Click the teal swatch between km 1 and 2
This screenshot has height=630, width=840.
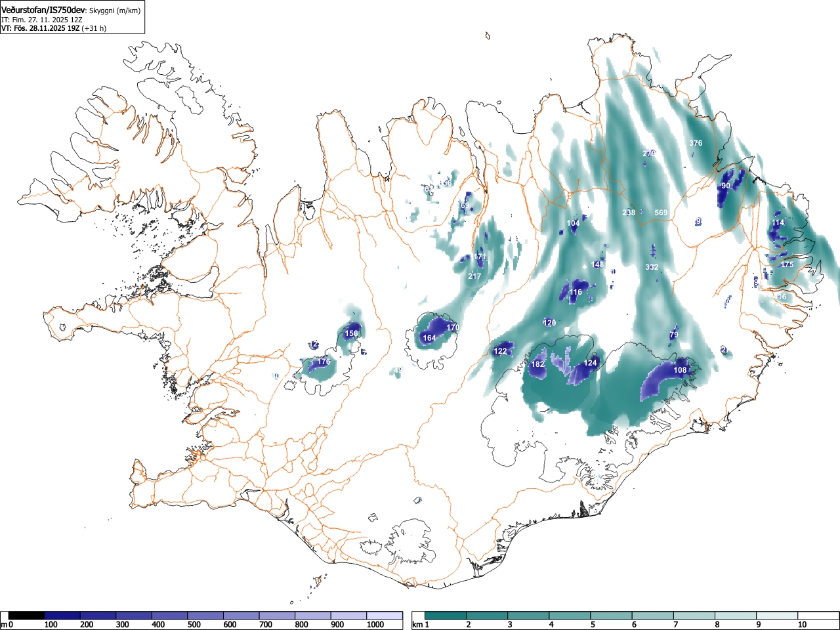[x=446, y=616]
